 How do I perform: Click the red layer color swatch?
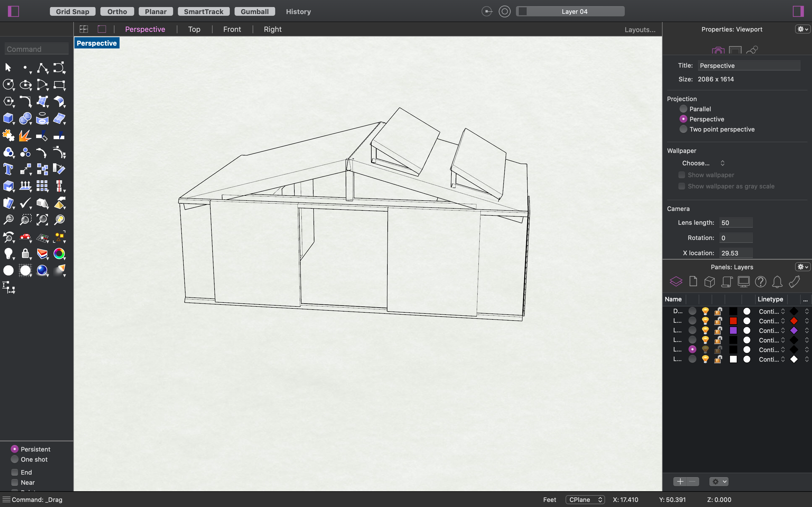pos(733,321)
